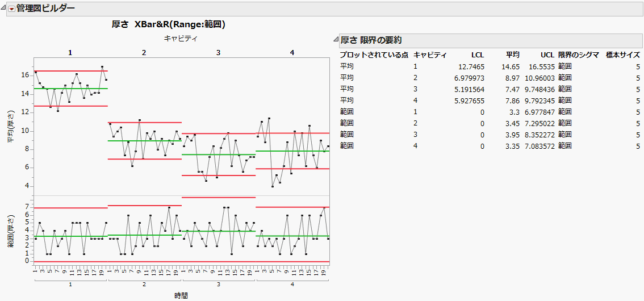
Task: Select the range average 3.3
Action: click(515, 112)
